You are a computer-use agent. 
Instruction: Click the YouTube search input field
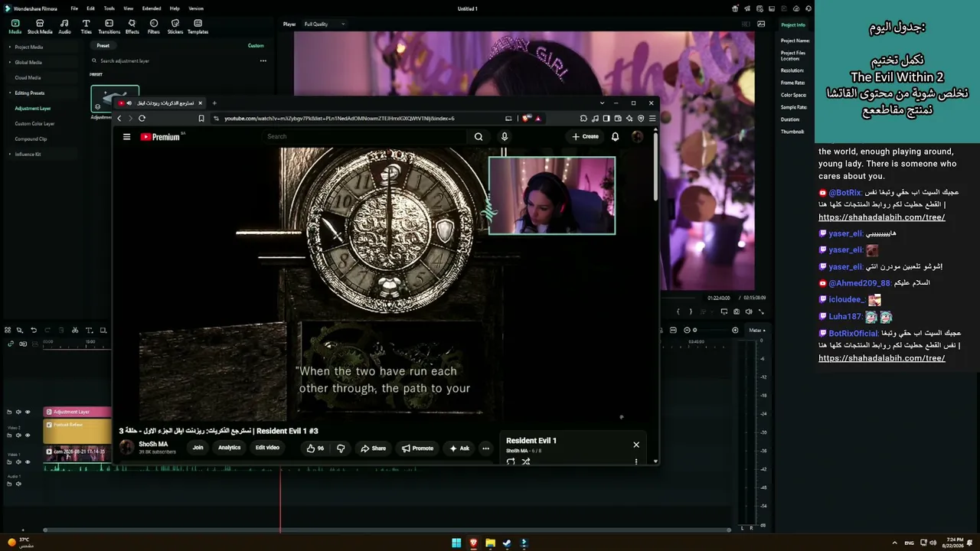point(364,137)
